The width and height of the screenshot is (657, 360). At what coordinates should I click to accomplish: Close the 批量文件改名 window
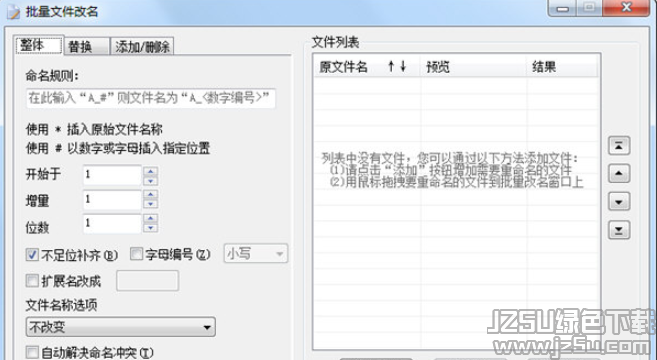626,8
